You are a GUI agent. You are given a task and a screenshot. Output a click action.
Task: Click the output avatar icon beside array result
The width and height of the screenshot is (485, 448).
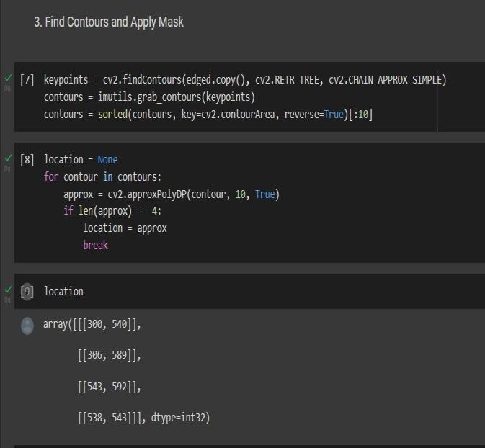[x=27, y=326]
